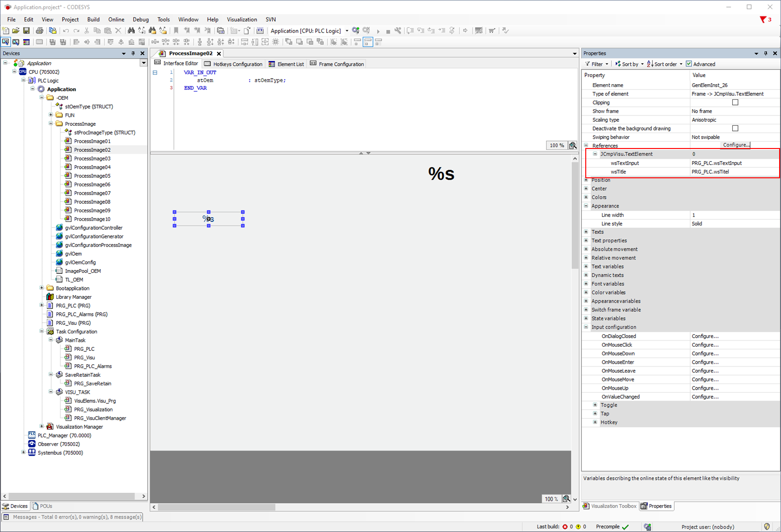Click the Print icon in toolbar
This screenshot has width=781, height=532.
click(40, 31)
